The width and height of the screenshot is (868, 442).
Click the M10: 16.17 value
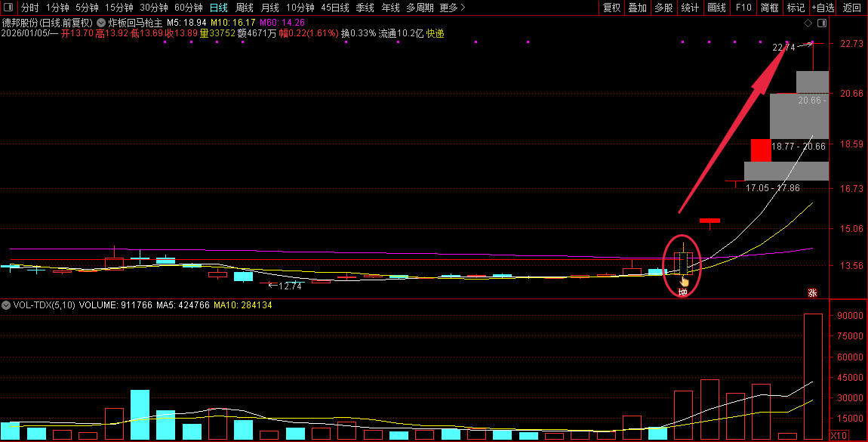pos(233,23)
